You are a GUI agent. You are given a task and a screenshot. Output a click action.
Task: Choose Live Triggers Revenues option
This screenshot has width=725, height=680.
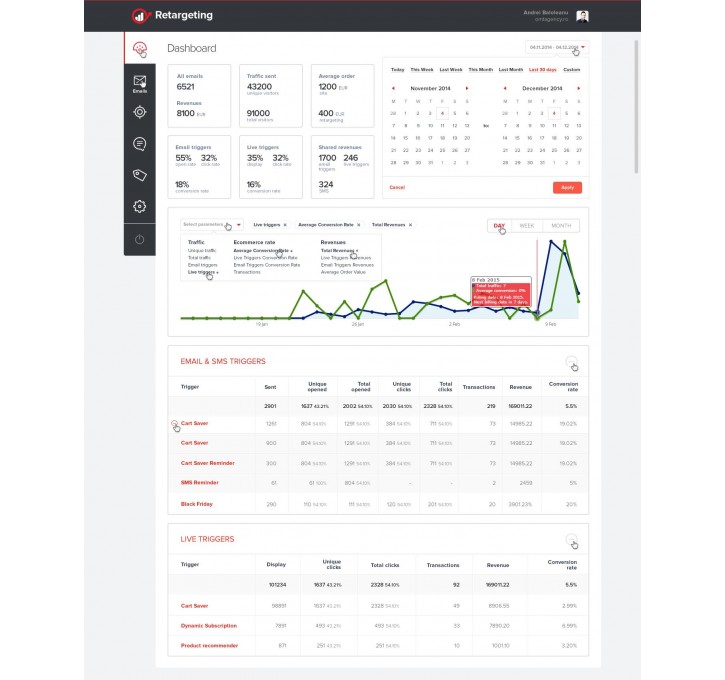click(x=346, y=258)
